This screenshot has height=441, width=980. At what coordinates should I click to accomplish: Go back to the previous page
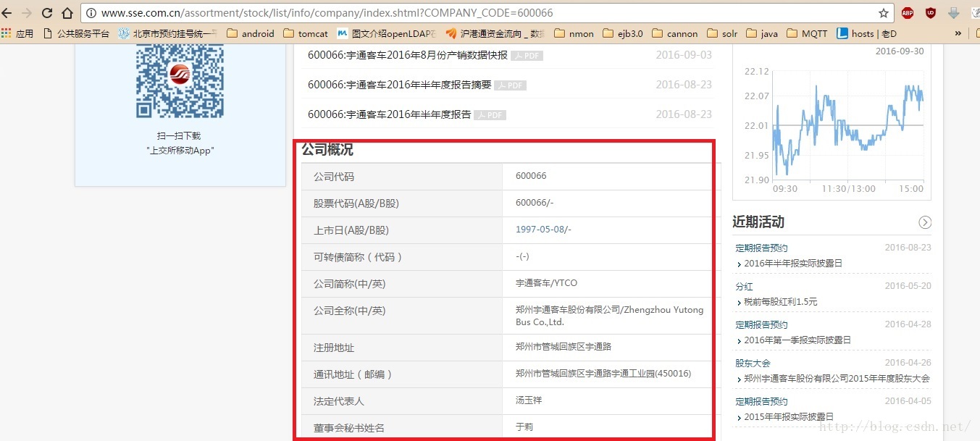(x=7, y=13)
